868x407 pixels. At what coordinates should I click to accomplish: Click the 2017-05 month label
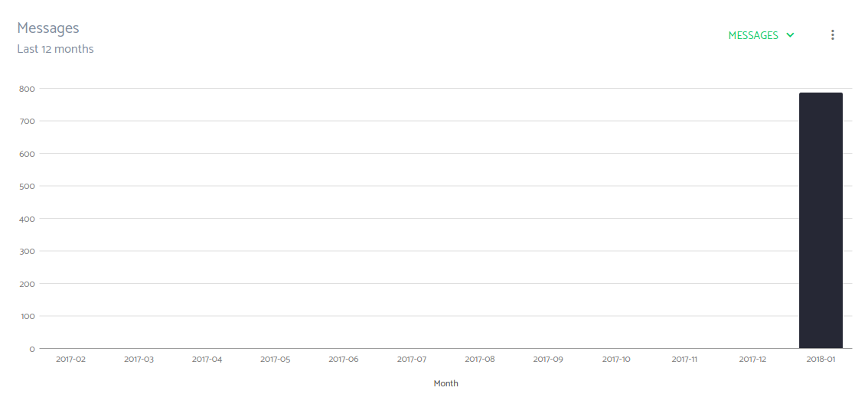click(x=275, y=359)
